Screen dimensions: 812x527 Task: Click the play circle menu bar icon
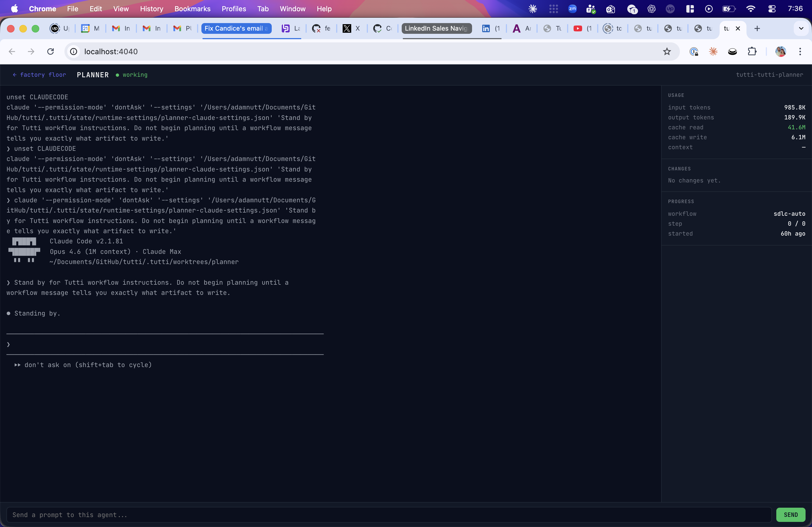(x=708, y=9)
